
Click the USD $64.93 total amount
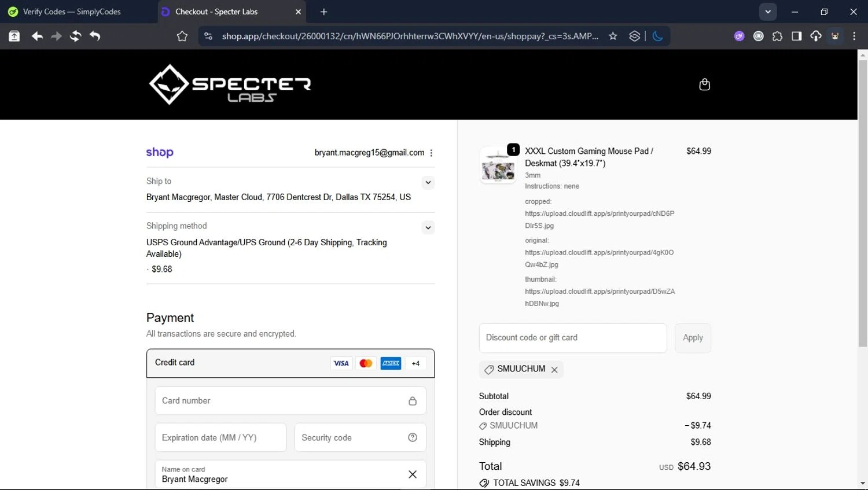[685, 466]
